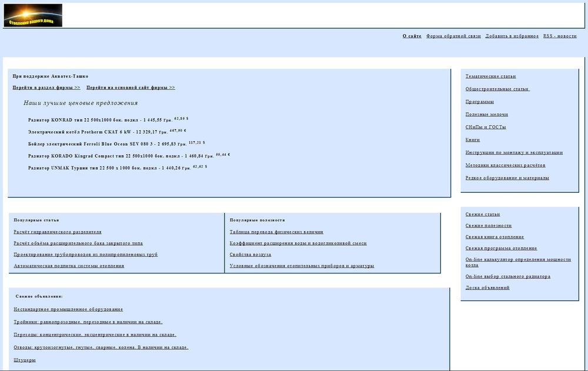The width and height of the screenshot is (588, 371).
Task: Open 'Свойства воздуха' link
Action: [x=250, y=255]
